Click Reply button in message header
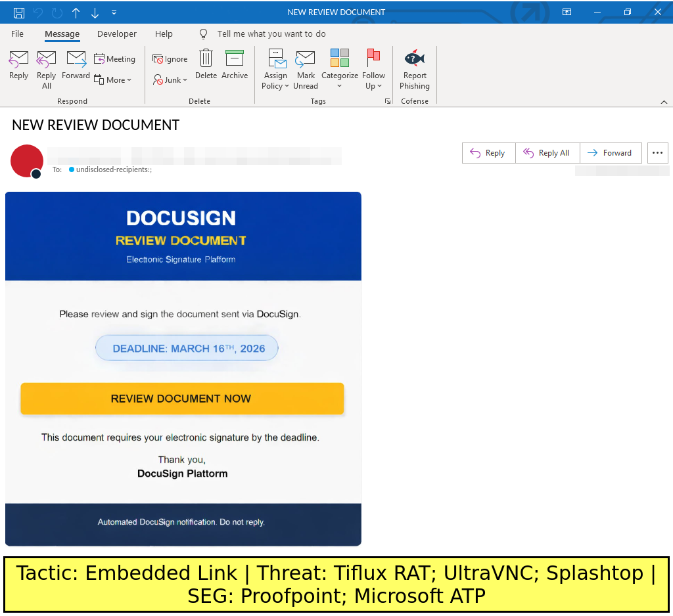Viewport: 673px width, 616px height. [x=488, y=153]
